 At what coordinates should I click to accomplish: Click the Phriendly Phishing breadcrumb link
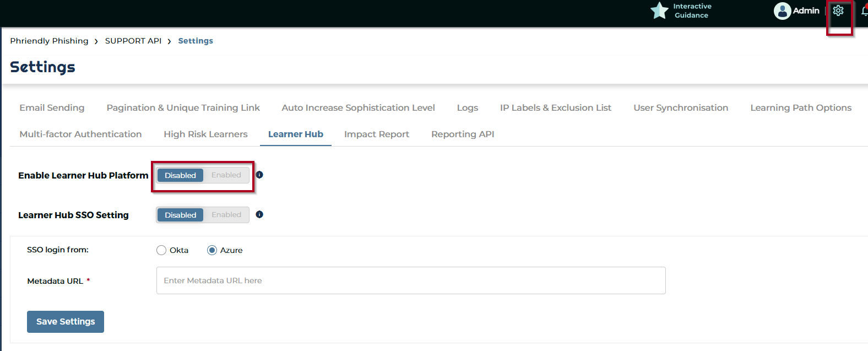(x=49, y=41)
